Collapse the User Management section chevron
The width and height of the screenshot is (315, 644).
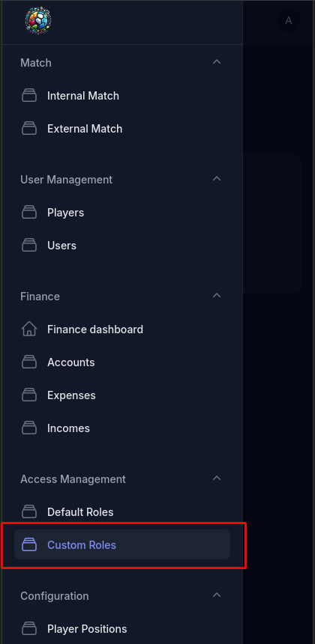pyautogui.click(x=217, y=179)
